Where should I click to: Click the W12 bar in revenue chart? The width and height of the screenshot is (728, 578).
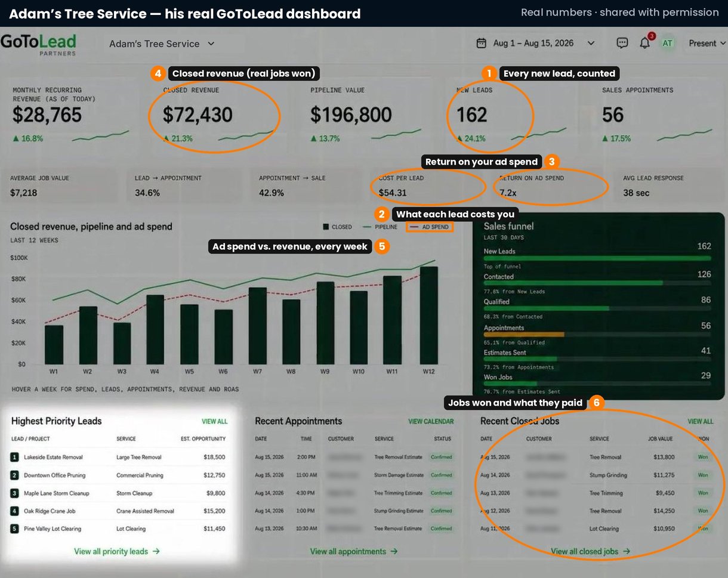[429, 315]
